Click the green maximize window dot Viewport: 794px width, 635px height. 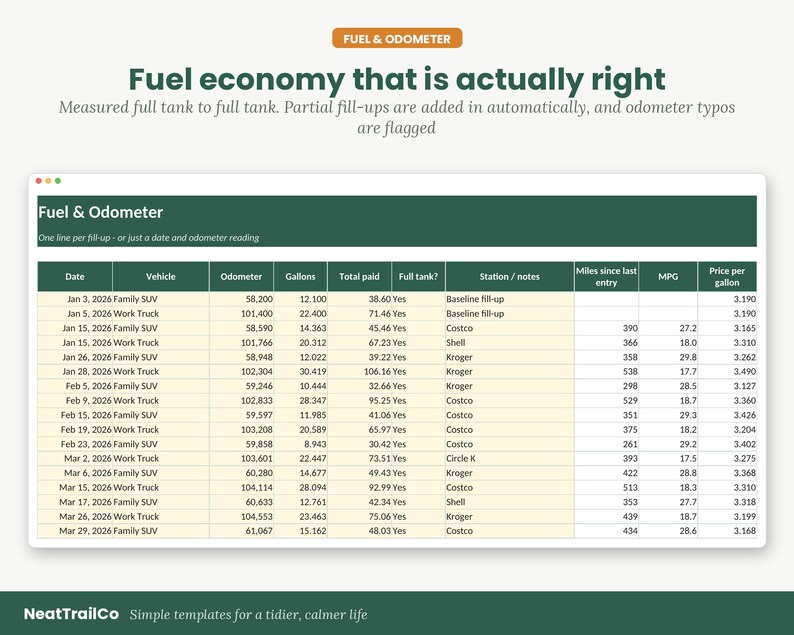click(58, 181)
